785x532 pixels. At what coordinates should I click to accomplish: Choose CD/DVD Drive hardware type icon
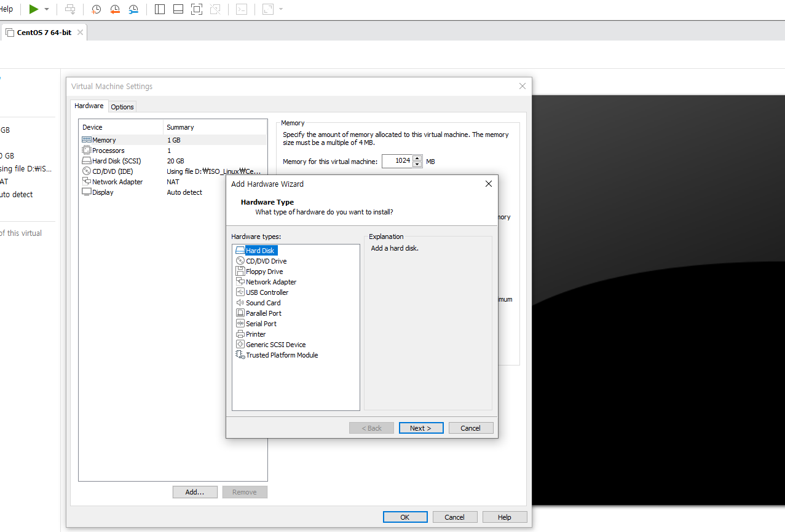[x=240, y=261]
